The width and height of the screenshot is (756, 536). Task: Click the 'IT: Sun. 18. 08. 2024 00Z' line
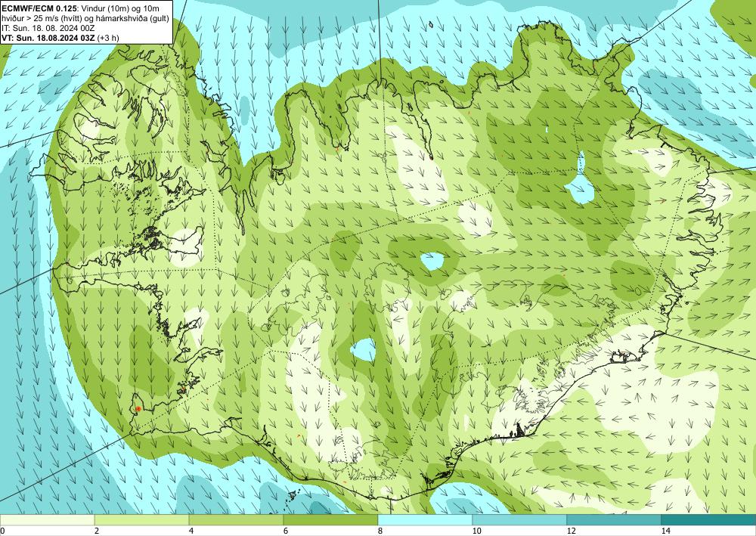48,28
